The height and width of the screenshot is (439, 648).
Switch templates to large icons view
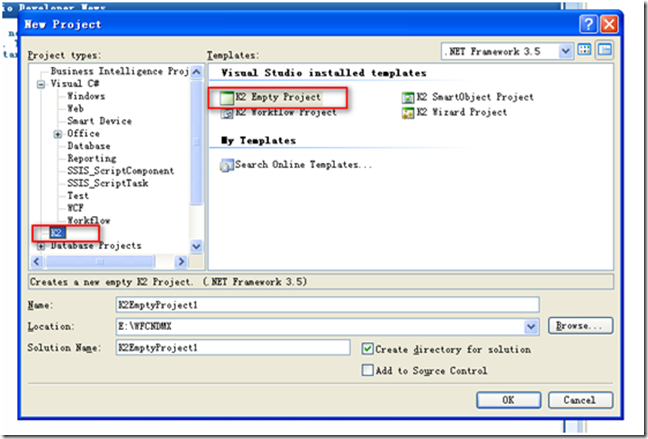pyautogui.click(x=584, y=50)
